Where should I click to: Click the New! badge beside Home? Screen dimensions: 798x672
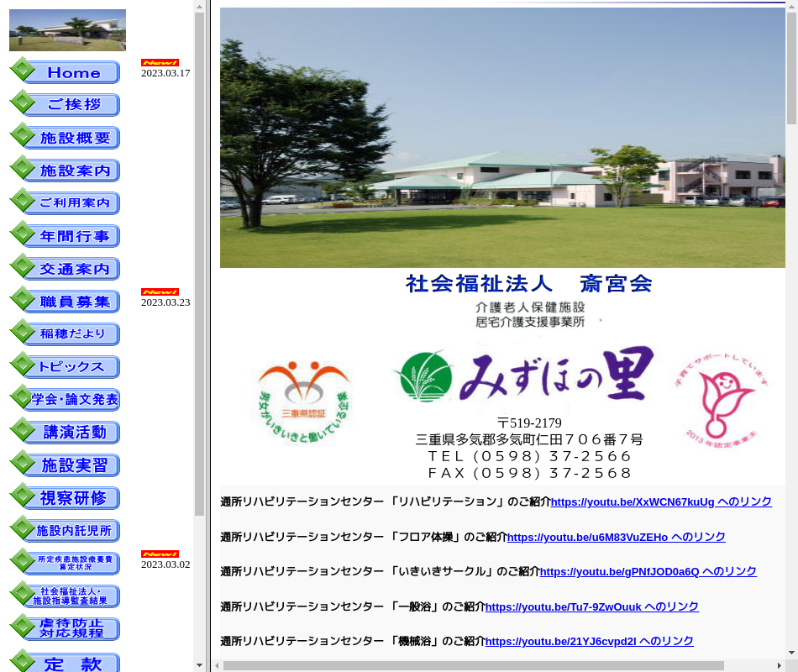pos(160,63)
